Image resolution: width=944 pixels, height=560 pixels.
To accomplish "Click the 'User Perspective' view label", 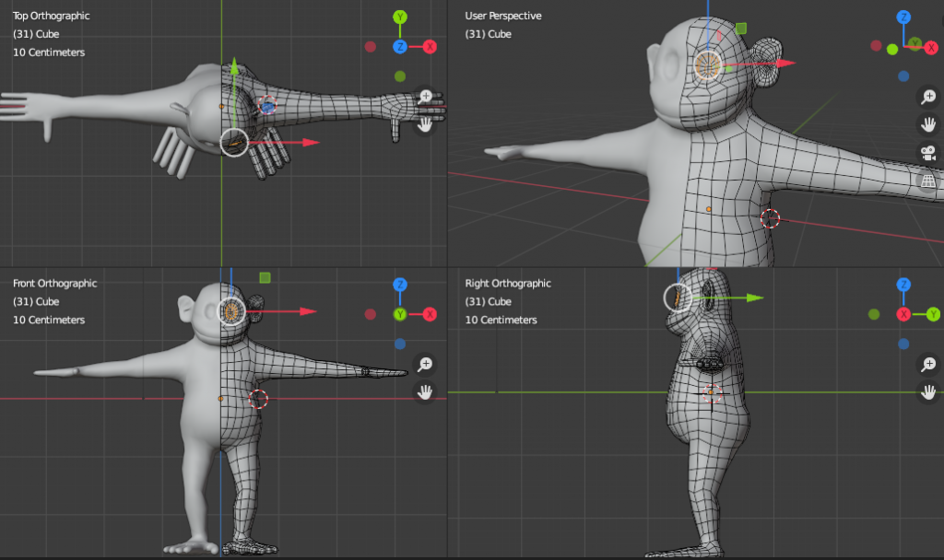I will 503,17.
